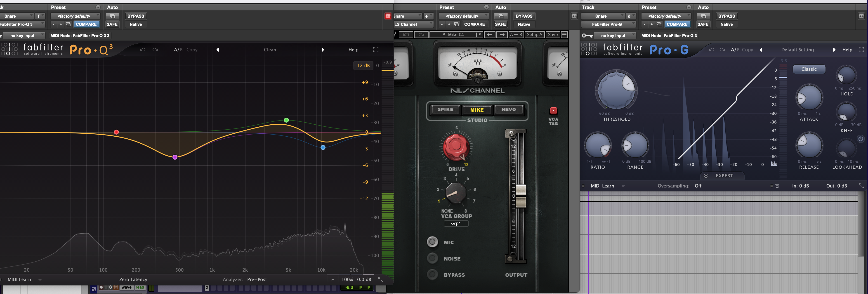868x294 pixels.
Task: Click the A→B copy button in NLS
Action: (516, 34)
